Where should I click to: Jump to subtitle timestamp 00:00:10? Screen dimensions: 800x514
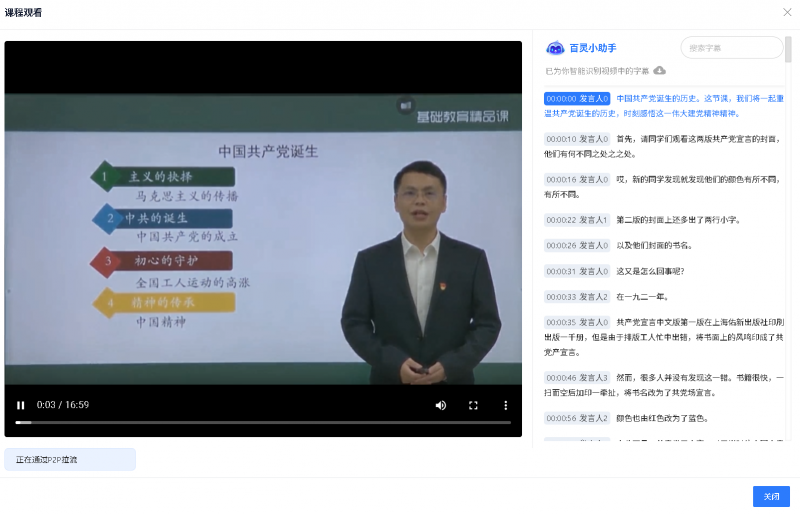[560, 139]
